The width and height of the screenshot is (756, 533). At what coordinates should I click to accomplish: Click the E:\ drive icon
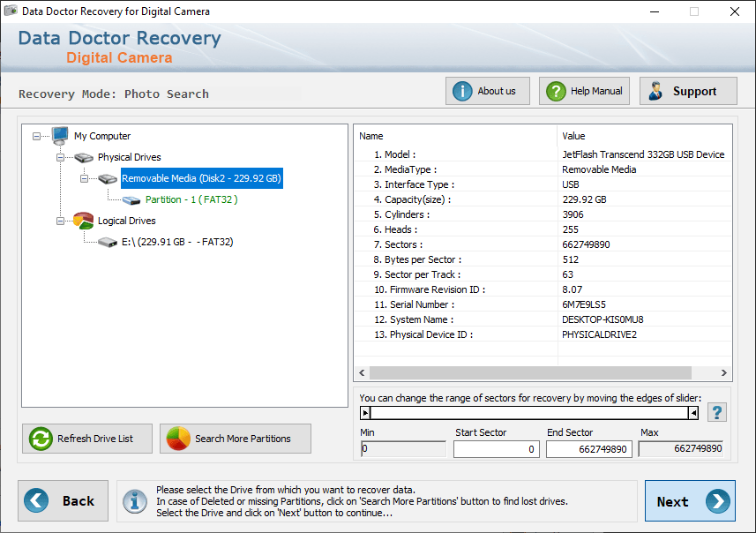[x=108, y=242]
